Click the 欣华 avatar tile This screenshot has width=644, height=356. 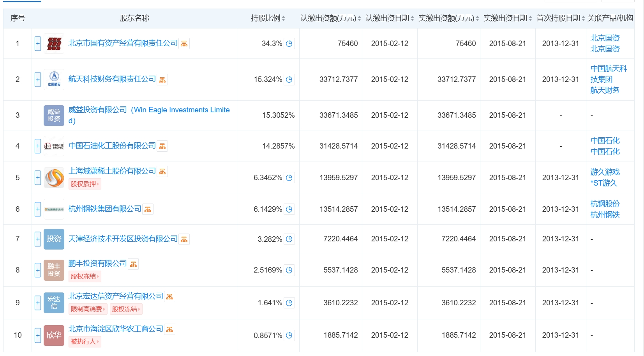click(54, 335)
